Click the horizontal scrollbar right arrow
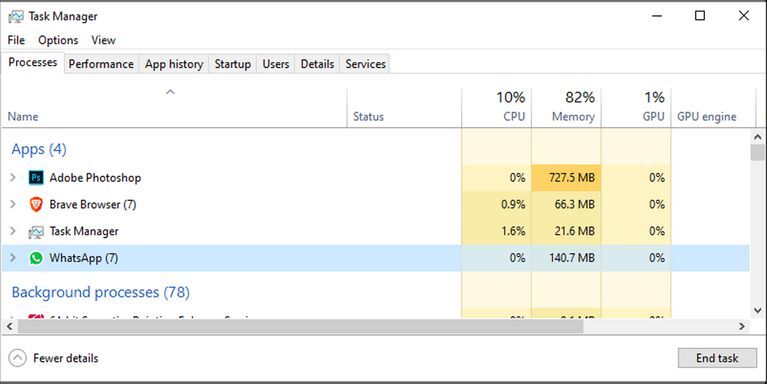 pyautogui.click(x=742, y=326)
